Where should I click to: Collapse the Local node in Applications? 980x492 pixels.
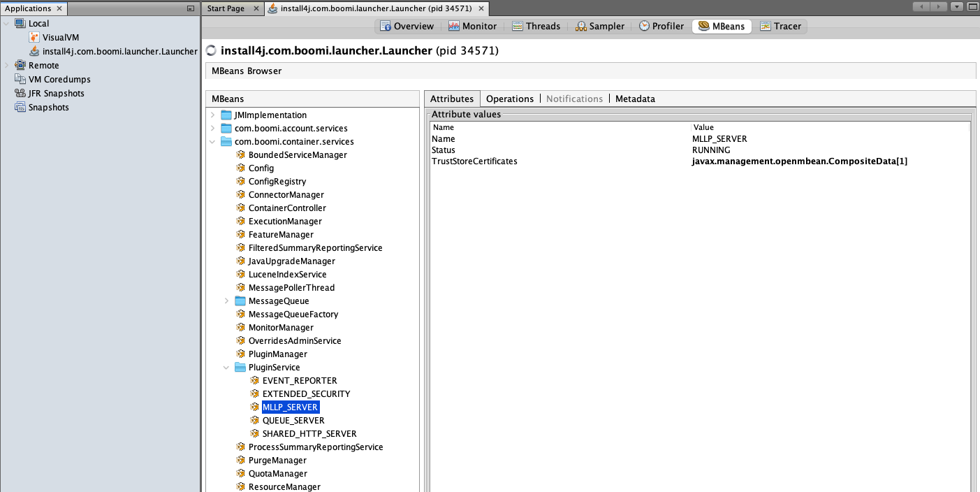(x=6, y=23)
